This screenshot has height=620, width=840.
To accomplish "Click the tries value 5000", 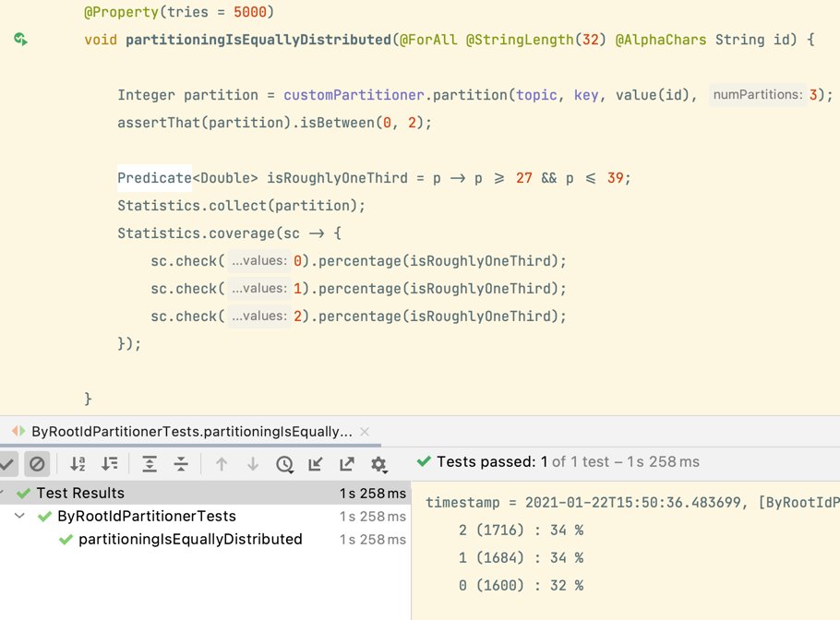I will tap(249, 12).
